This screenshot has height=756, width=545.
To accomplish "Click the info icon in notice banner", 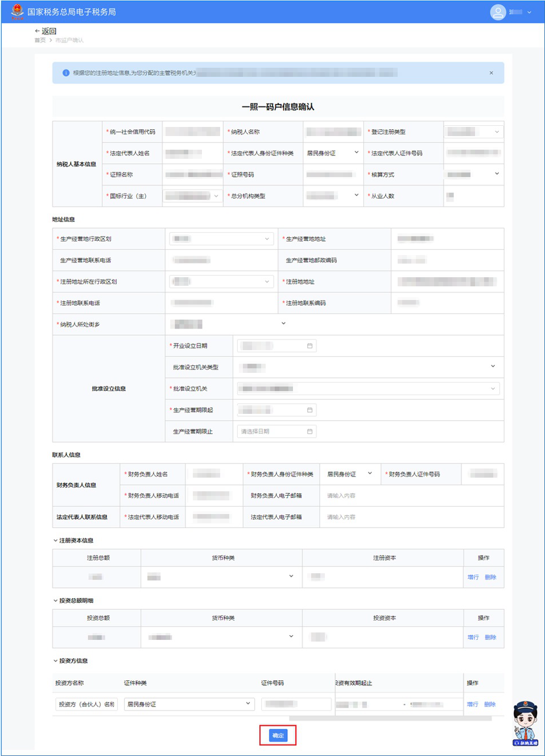I will 66,73.
